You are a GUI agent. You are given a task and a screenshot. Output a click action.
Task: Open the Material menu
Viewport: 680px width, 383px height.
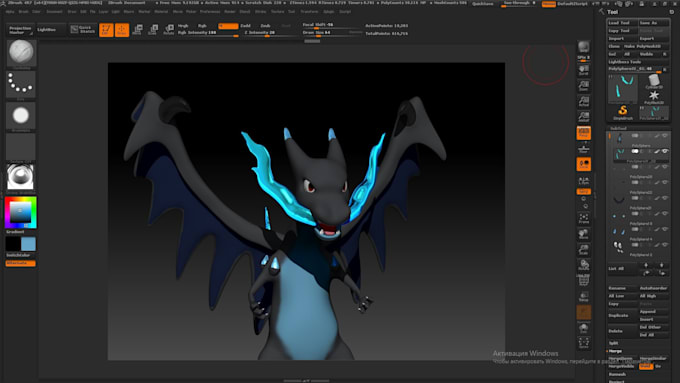click(161, 12)
